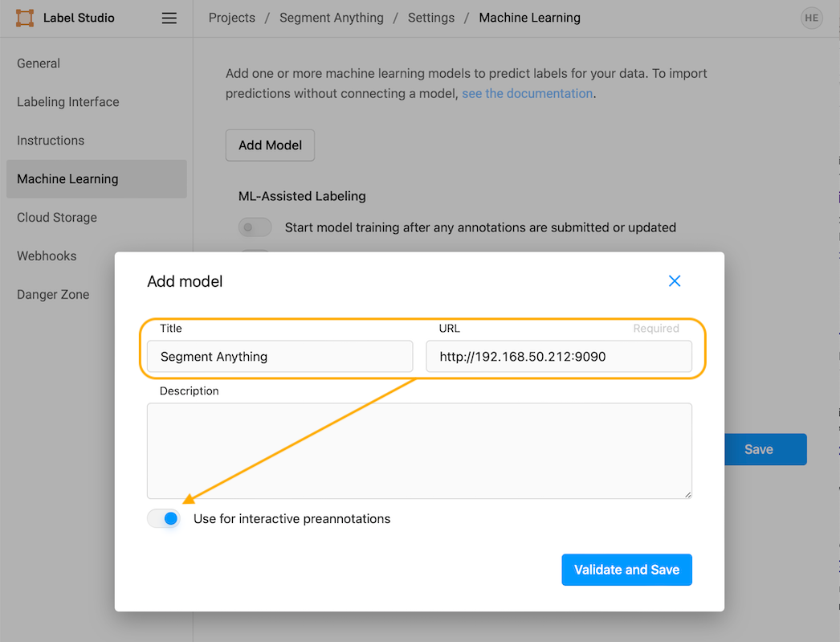Image resolution: width=840 pixels, height=642 pixels.
Task: Select Machine Learning in sidebar
Action: (x=67, y=179)
